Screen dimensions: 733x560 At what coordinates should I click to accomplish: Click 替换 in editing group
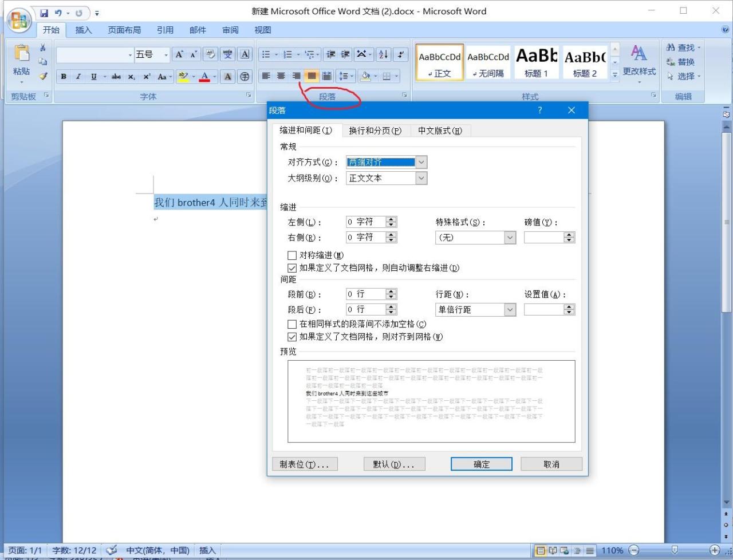[x=681, y=62]
